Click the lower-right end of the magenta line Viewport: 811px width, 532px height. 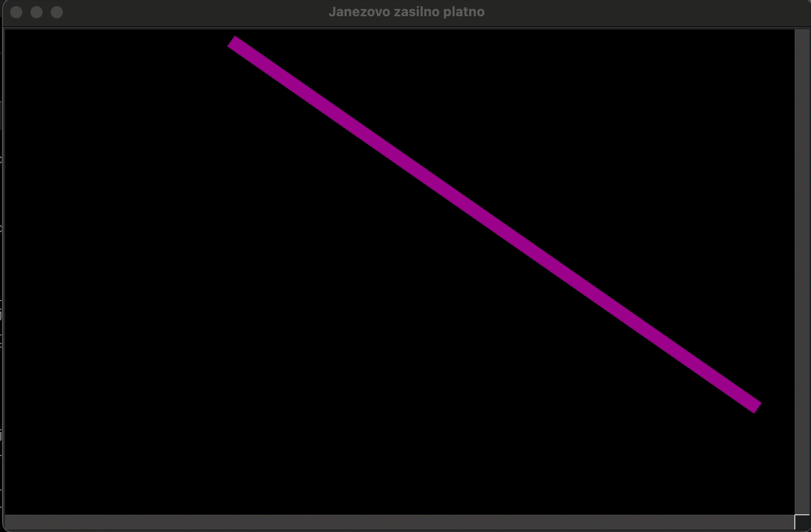[x=757, y=406]
